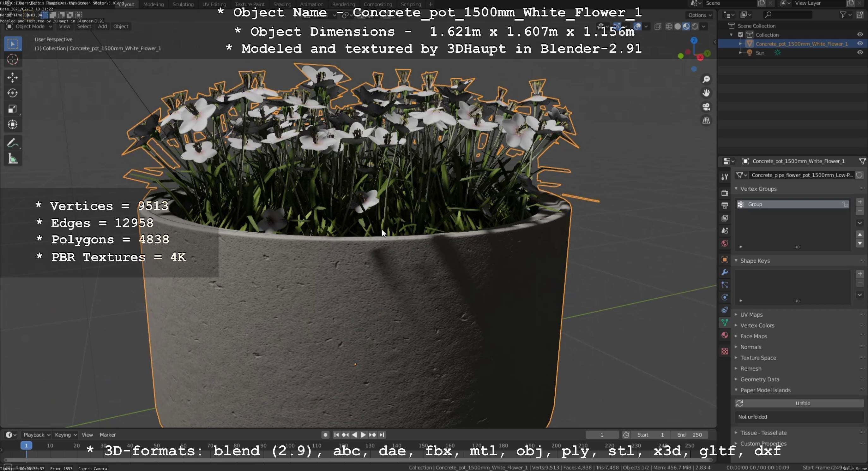The height and width of the screenshot is (471, 868).
Task: Open the Object properties tab
Action: 725,259
